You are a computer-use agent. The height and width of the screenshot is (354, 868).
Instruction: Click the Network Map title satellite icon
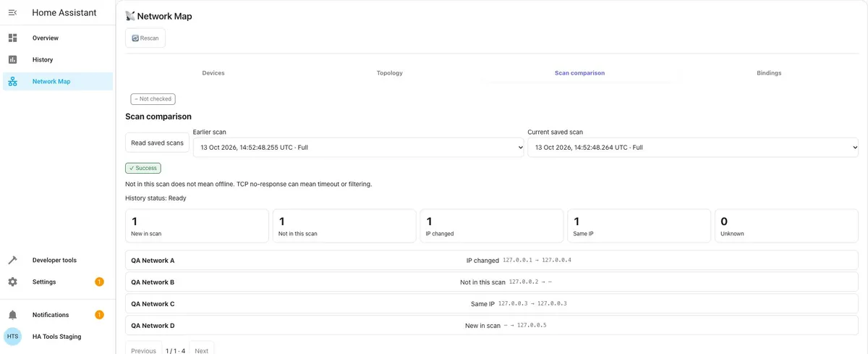tap(130, 16)
